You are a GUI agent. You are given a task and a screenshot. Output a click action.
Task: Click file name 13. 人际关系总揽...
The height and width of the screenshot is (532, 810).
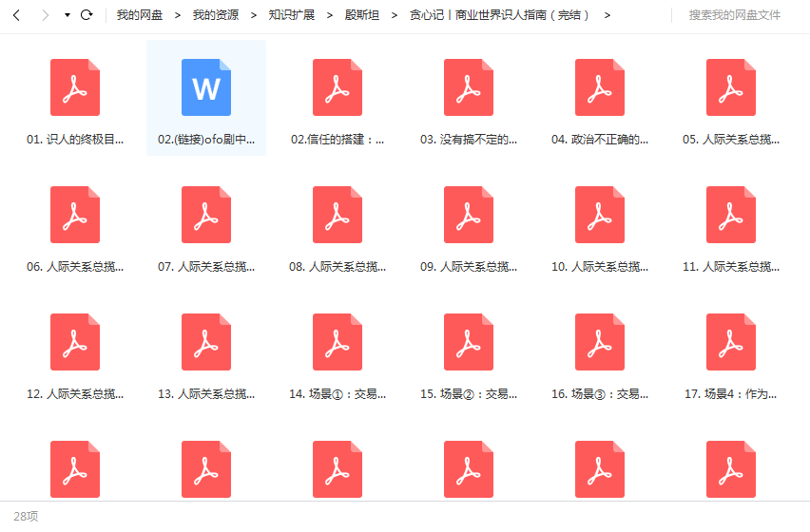(x=206, y=394)
